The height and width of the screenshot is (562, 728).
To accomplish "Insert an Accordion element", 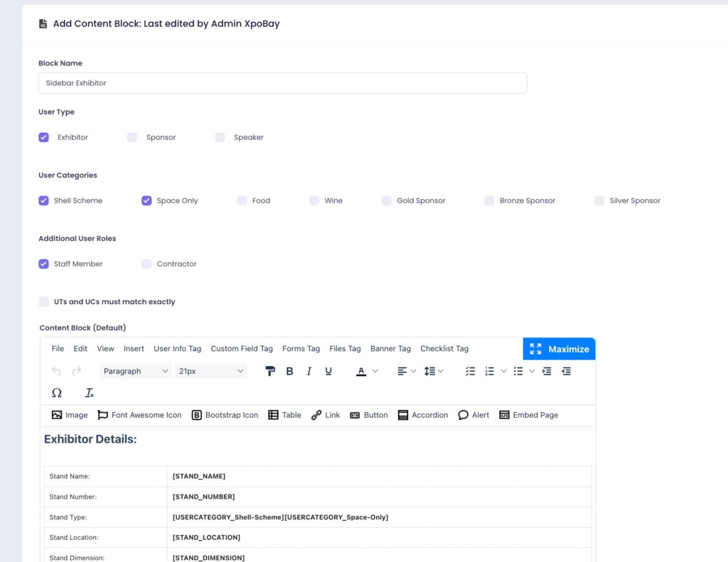I will (x=423, y=415).
